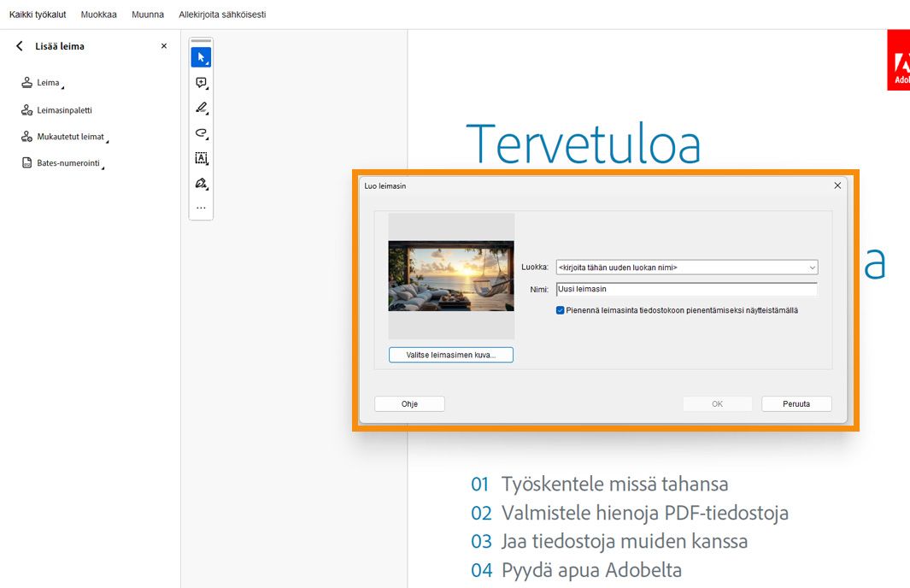Select the lasso annotation tool
The width and height of the screenshot is (910, 588).
200,133
